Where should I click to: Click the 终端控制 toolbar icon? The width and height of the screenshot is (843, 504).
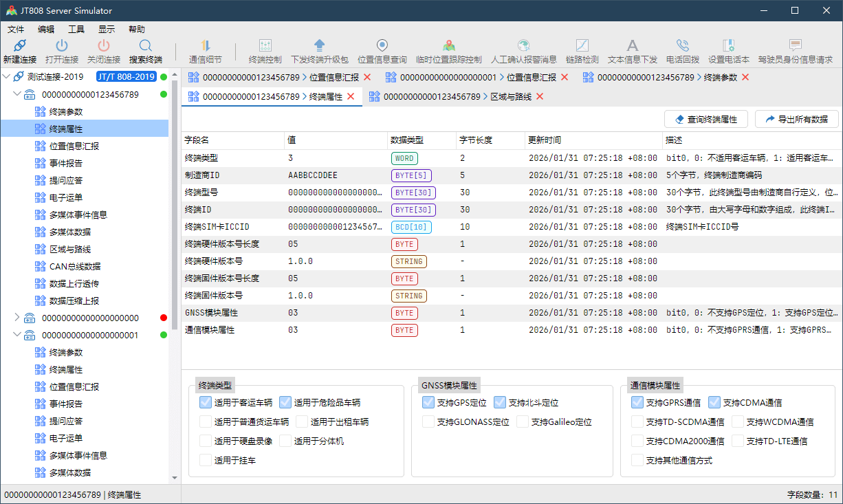[x=265, y=46]
